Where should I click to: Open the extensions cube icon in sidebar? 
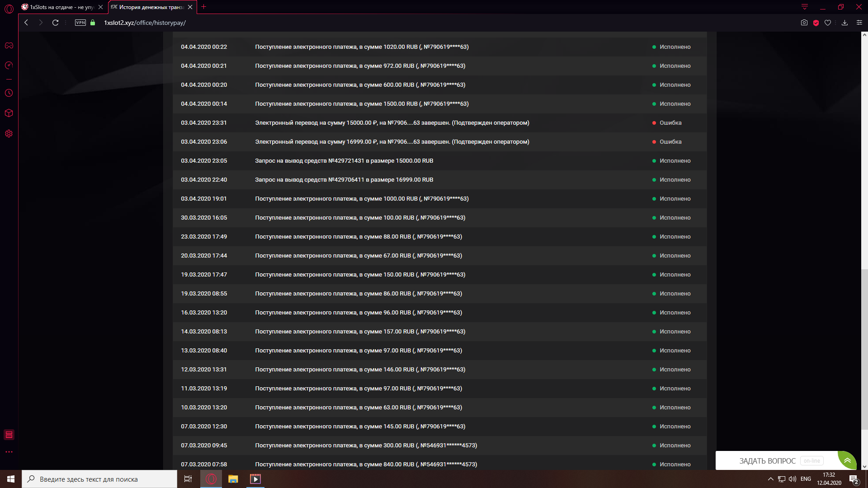pyautogui.click(x=9, y=113)
